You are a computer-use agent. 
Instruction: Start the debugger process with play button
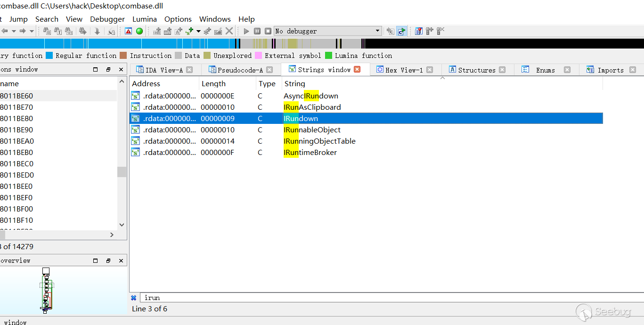click(246, 31)
